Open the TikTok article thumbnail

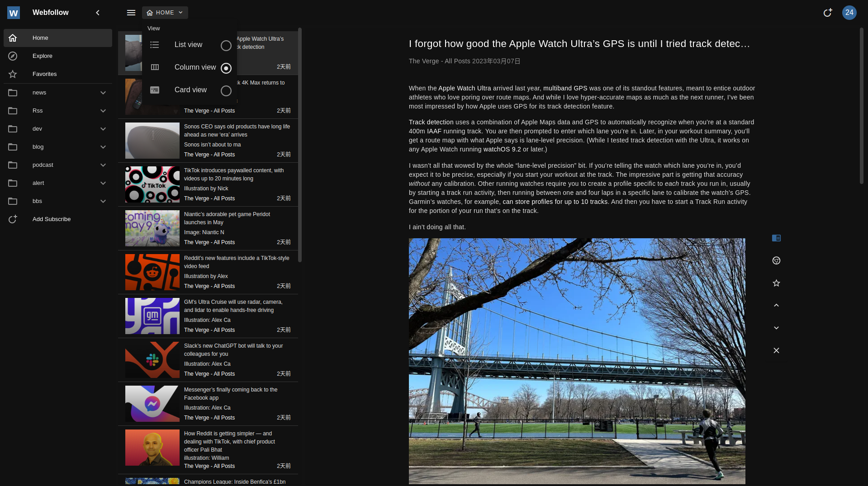click(152, 184)
